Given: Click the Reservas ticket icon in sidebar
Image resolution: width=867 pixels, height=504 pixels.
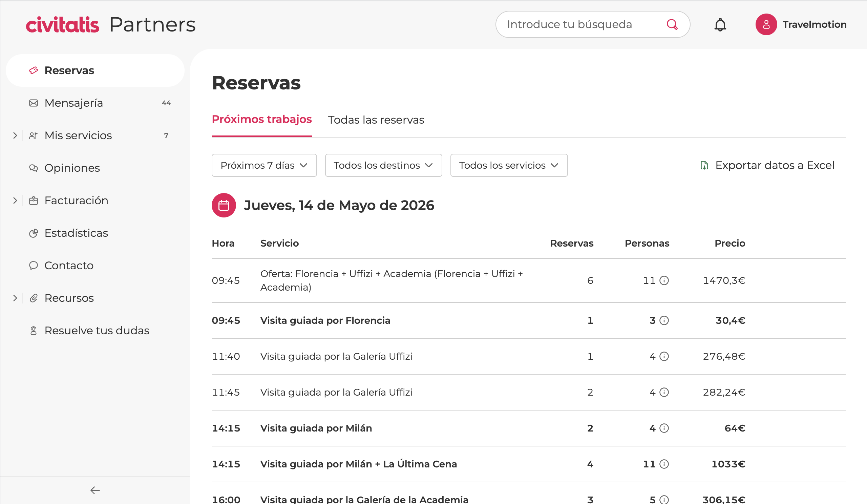Looking at the screenshot, I should tap(34, 70).
